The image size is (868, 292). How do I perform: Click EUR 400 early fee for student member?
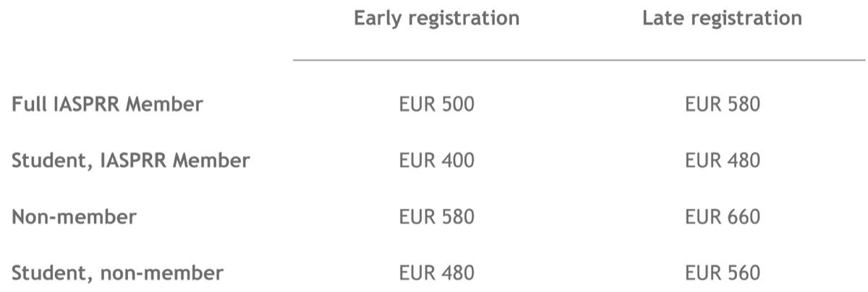tap(437, 160)
